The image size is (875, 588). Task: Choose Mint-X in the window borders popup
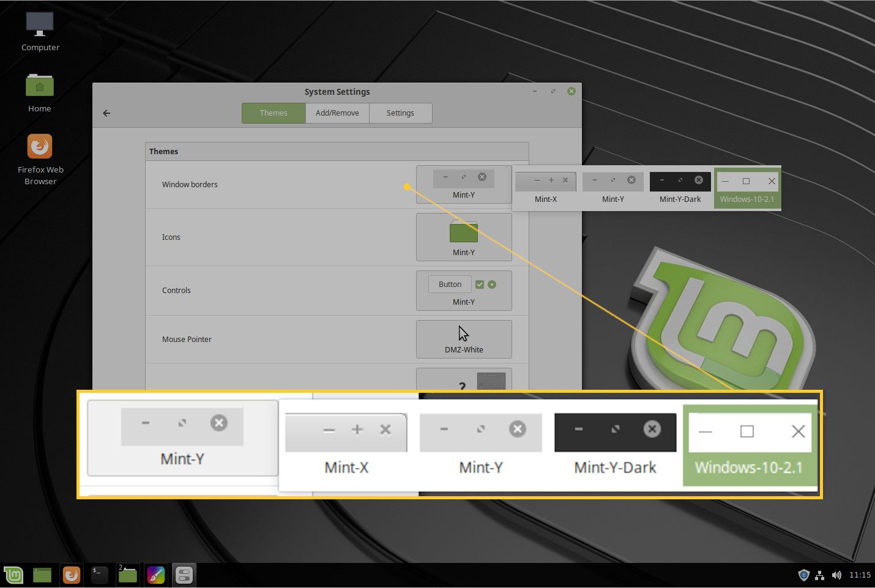coord(546,188)
